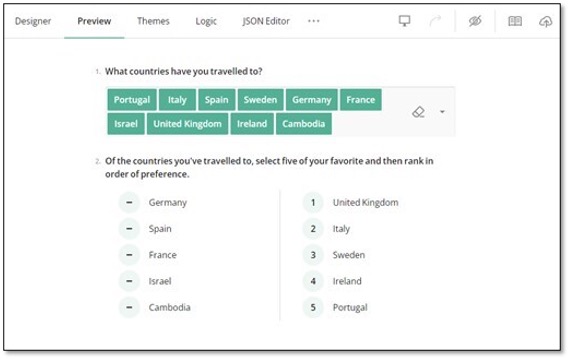Click question 2 title about ranking favorites
The height and width of the screenshot is (360, 570).
269,167
